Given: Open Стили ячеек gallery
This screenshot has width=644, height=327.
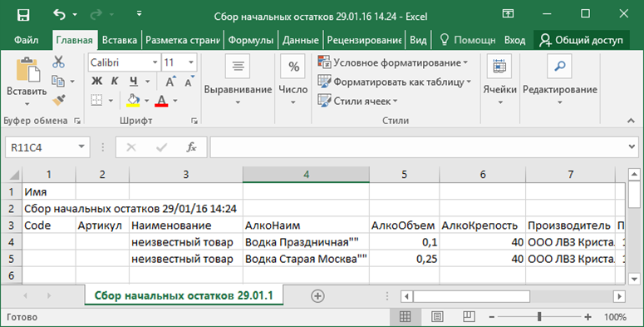Looking at the screenshot, I should 358,101.
